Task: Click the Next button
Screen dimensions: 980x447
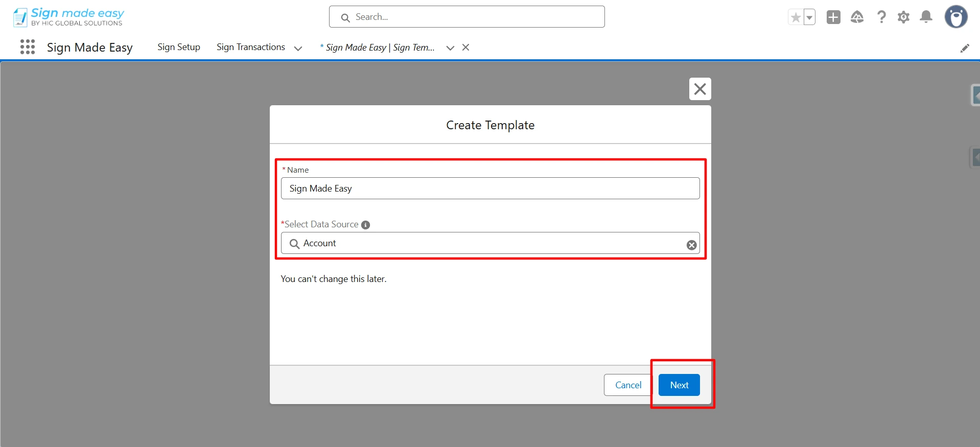Action: 679,385
